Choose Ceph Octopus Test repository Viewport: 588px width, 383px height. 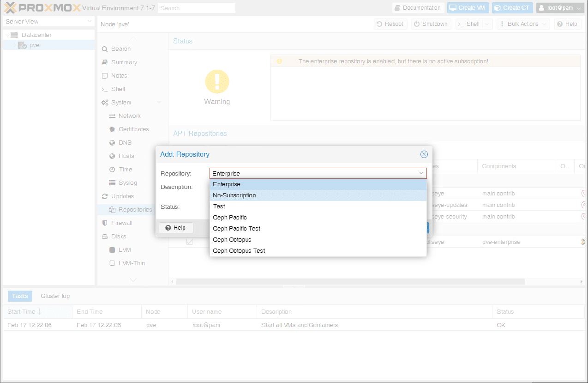click(318, 251)
